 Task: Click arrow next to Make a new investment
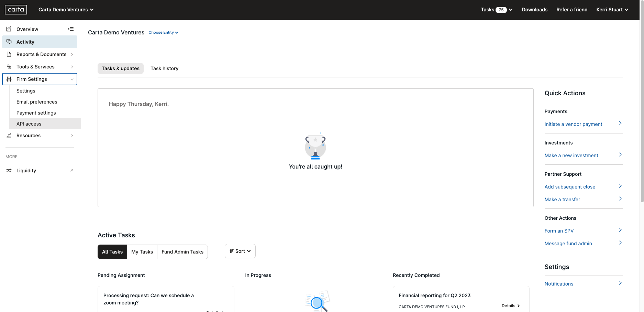tap(620, 154)
